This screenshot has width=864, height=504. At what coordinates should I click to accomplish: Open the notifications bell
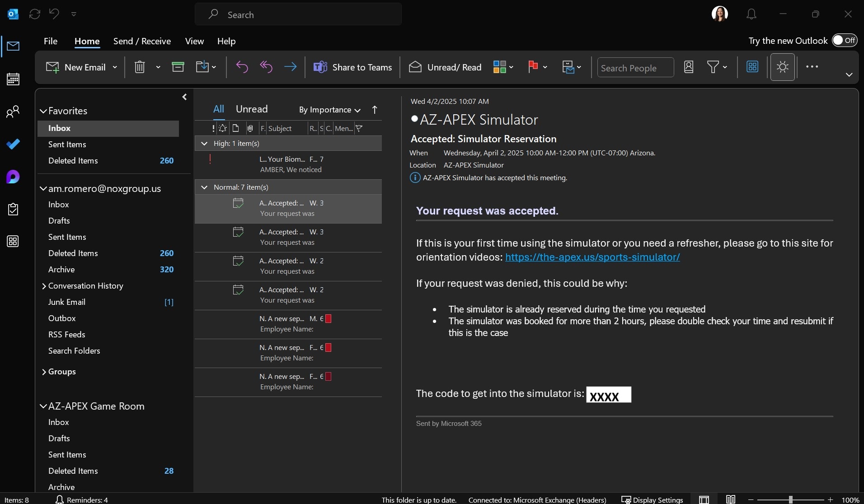tap(751, 14)
